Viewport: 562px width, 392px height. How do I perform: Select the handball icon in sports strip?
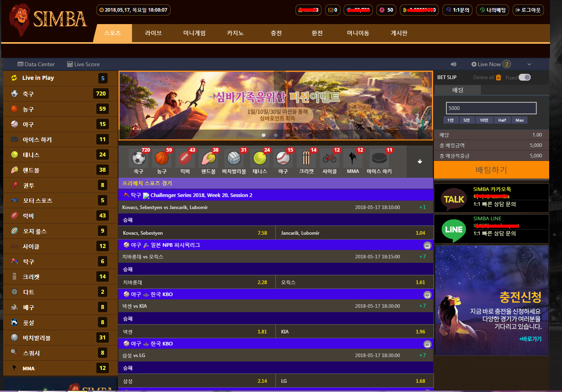point(208,158)
